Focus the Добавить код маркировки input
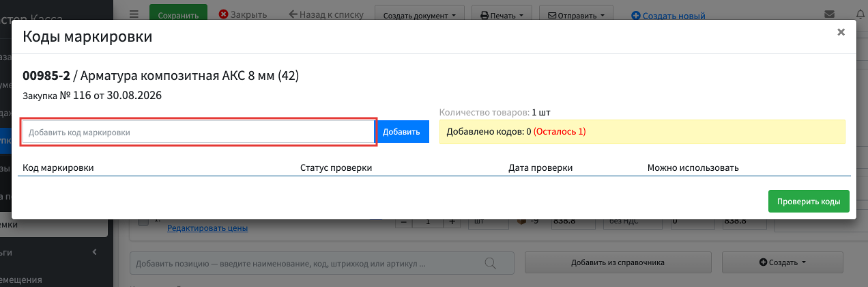 pyautogui.click(x=199, y=132)
